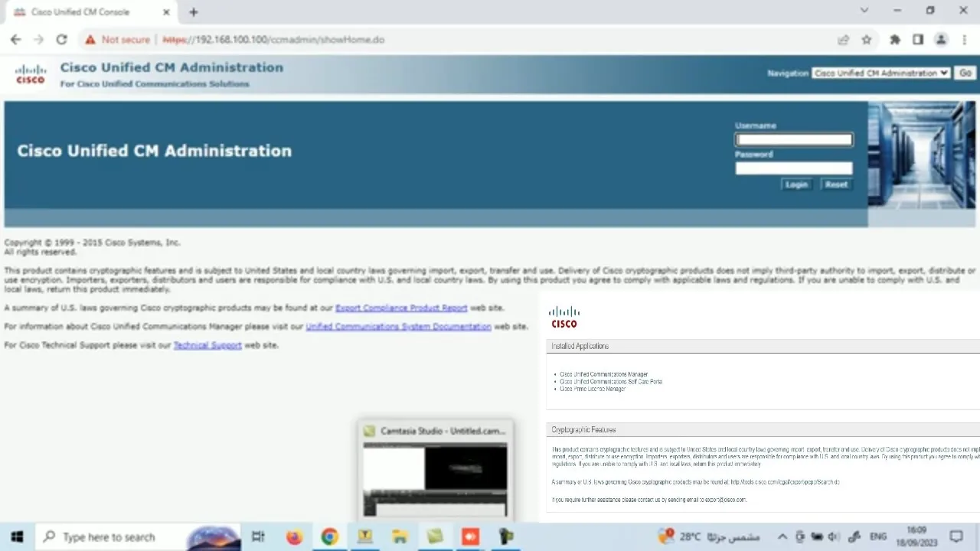Click the Password input field
Screen dimensions: 980x551
point(793,168)
